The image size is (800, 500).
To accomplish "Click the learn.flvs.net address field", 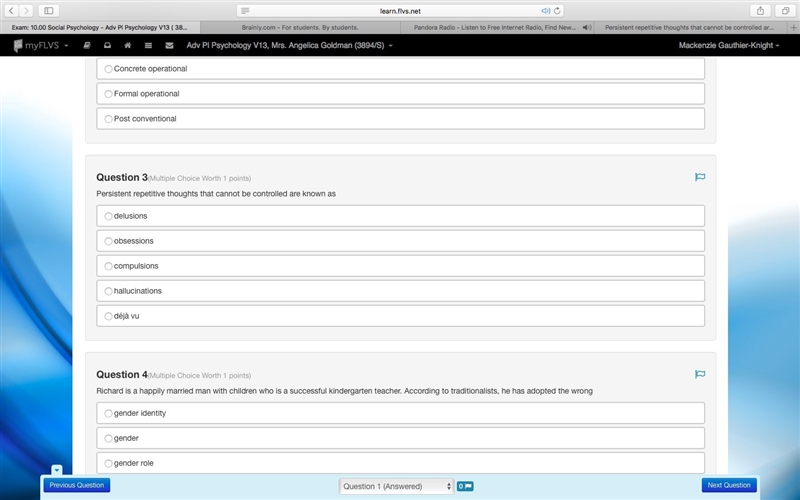I will pyautogui.click(x=400, y=11).
